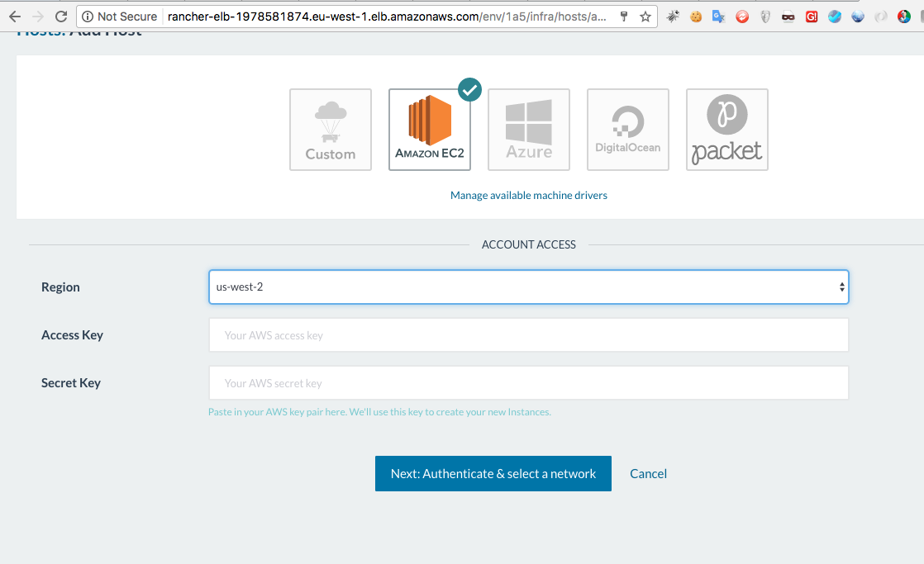The image size is (924, 564).
Task: Click the green checkmark badge on Amazon EC2
Action: click(x=469, y=90)
